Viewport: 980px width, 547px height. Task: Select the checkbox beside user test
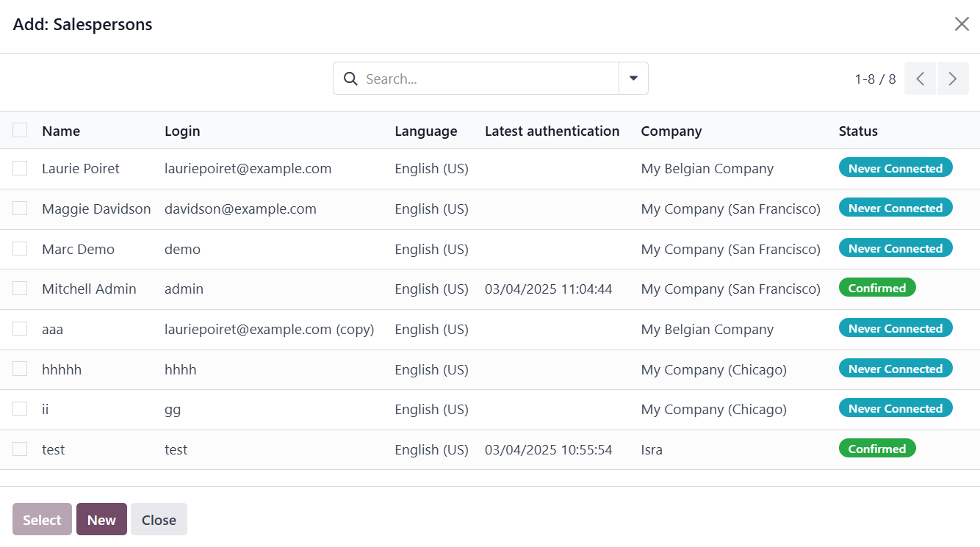click(20, 449)
